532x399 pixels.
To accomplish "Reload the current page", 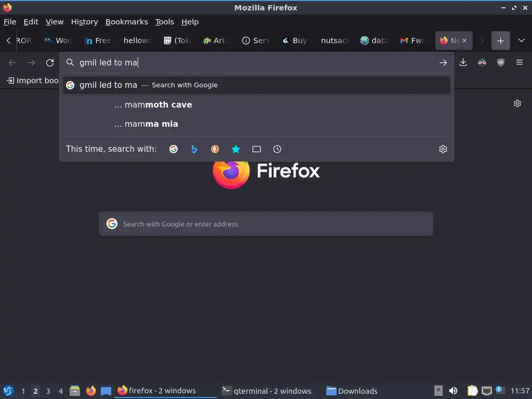I will (50, 63).
